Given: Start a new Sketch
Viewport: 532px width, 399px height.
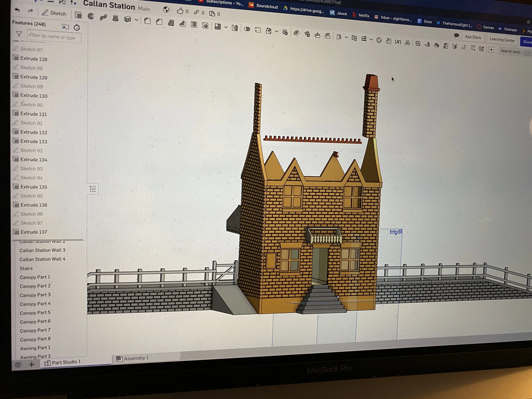Looking at the screenshot, I should point(54,13).
